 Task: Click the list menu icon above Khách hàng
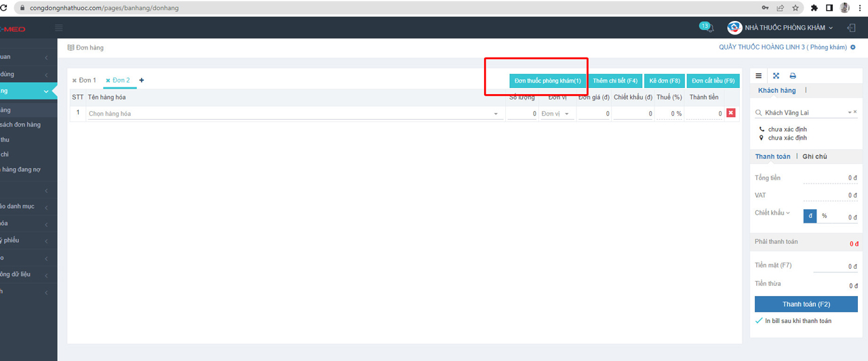[759, 76]
